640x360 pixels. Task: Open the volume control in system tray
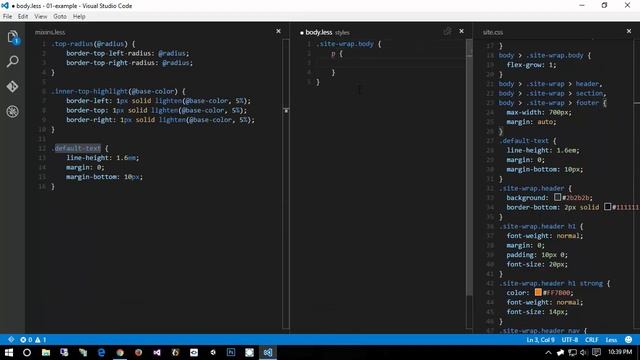click(584, 352)
